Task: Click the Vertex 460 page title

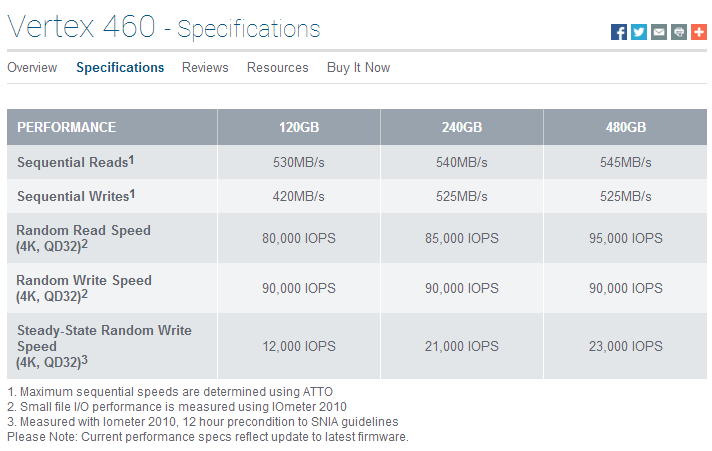Action: 82,27
